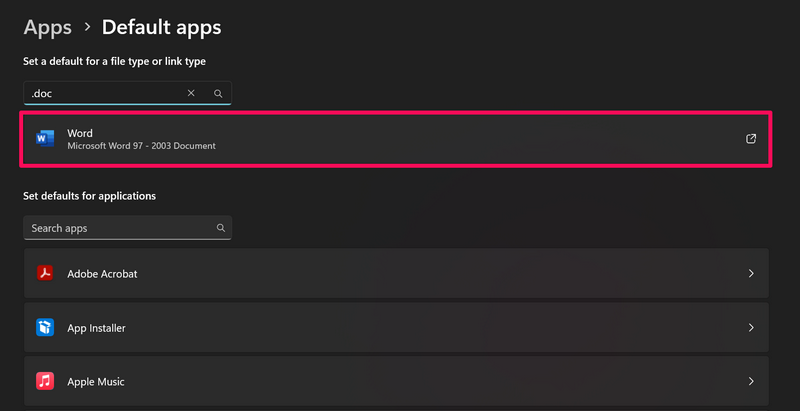Click the Adobe Acrobat app icon

click(45, 273)
